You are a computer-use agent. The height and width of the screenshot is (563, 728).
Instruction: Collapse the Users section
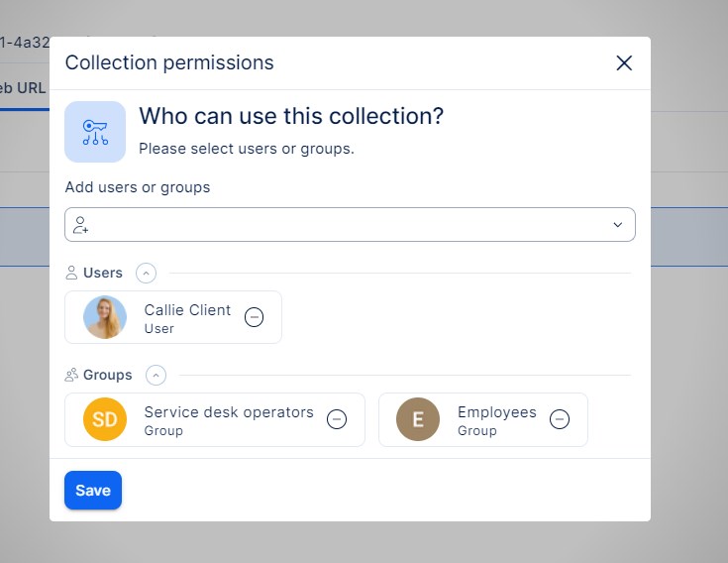pos(146,273)
